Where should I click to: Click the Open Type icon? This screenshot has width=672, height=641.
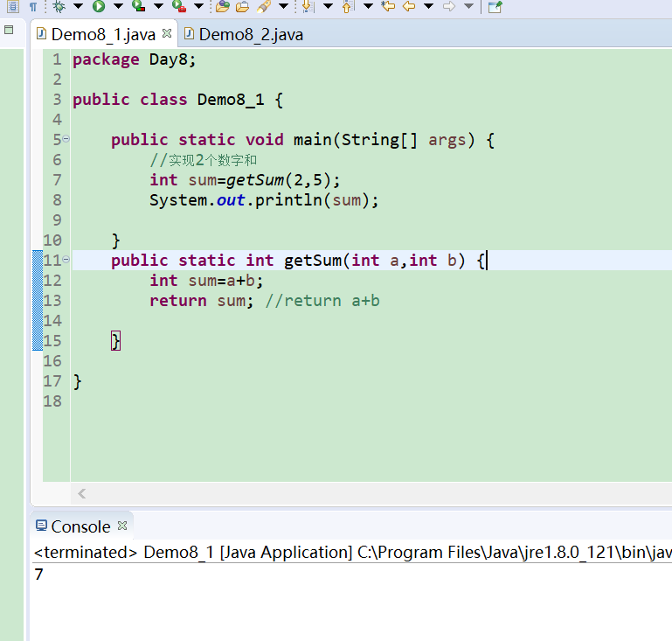[x=223, y=6]
